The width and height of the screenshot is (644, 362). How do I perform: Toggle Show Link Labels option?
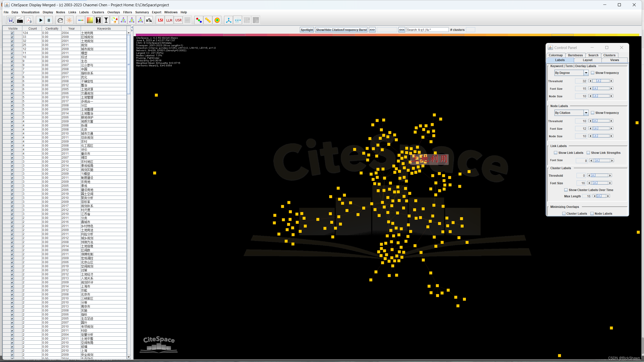[x=555, y=153]
